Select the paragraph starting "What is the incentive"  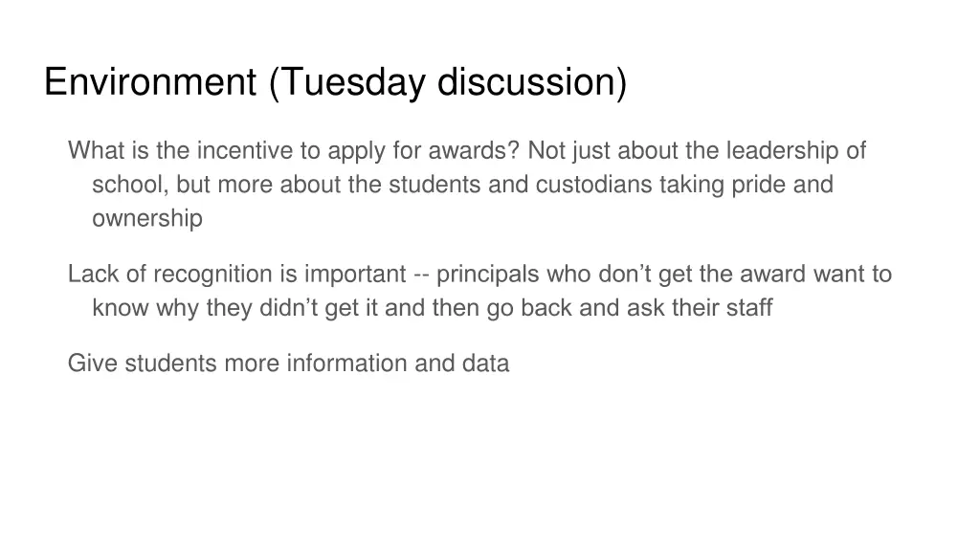(x=467, y=185)
